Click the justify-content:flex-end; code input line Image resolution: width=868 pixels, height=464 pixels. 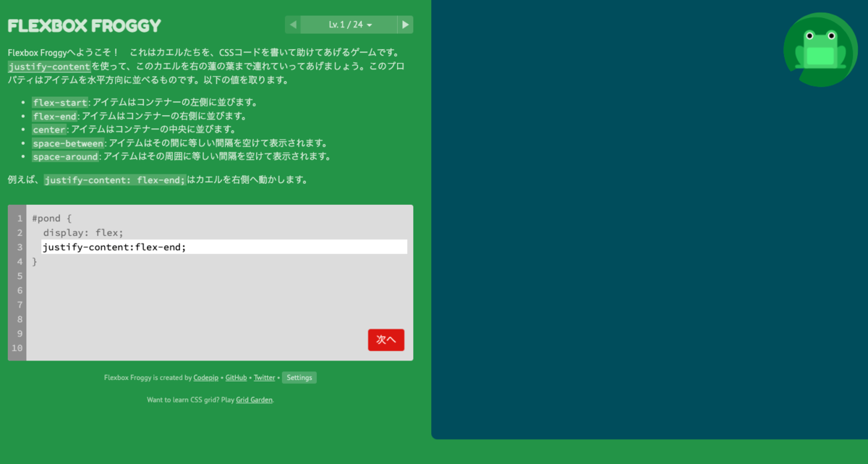[224, 247]
